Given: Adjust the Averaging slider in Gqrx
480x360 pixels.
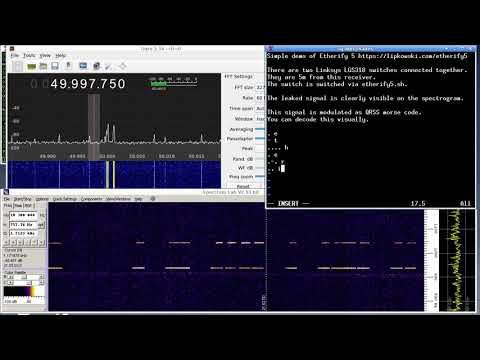Looking at the screenshot, I should coord(260,129).
